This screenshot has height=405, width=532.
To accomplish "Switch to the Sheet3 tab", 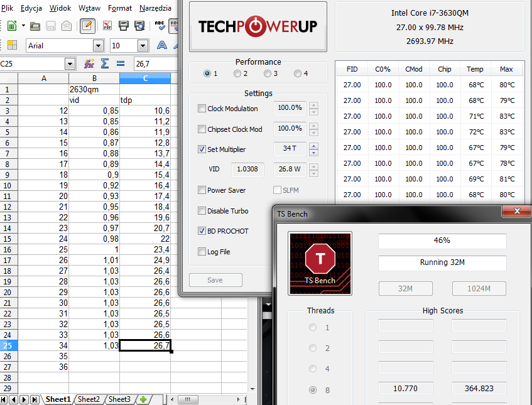I will coord(119,399).
